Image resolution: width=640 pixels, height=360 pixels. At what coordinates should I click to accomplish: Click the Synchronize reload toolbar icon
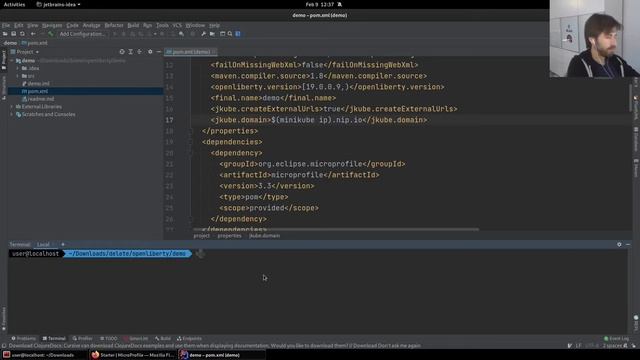(x=22, y=34)
